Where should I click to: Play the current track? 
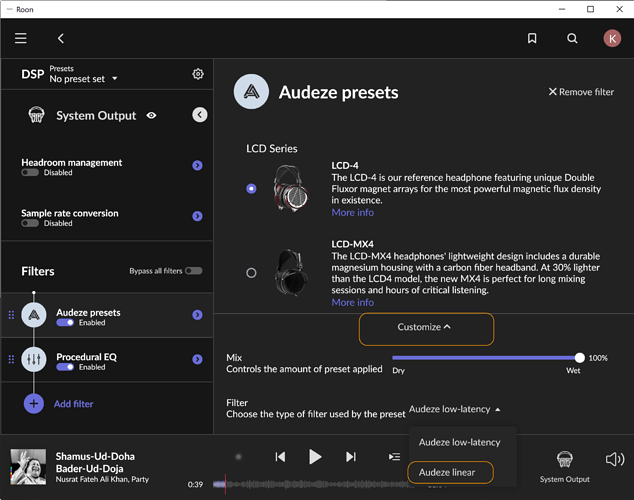[x=315, y=457]
